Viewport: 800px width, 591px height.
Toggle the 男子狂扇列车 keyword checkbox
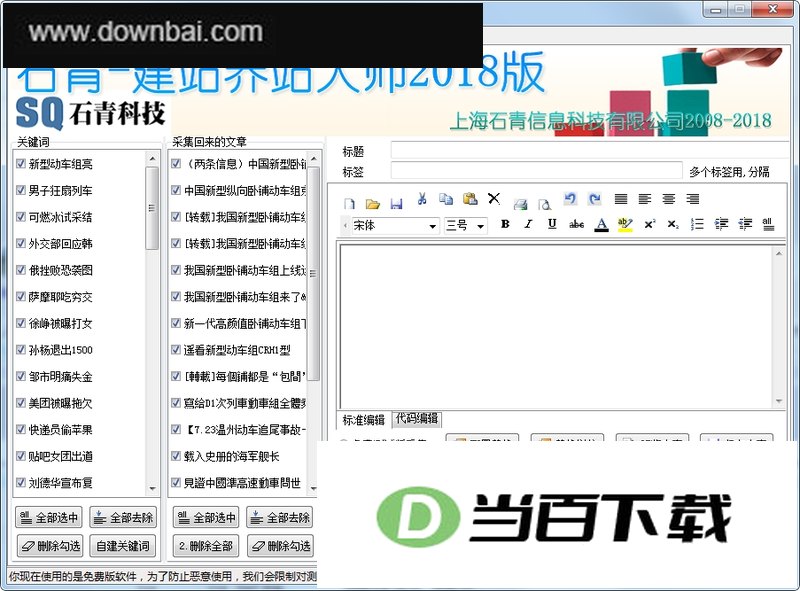[x=21, y=190]
